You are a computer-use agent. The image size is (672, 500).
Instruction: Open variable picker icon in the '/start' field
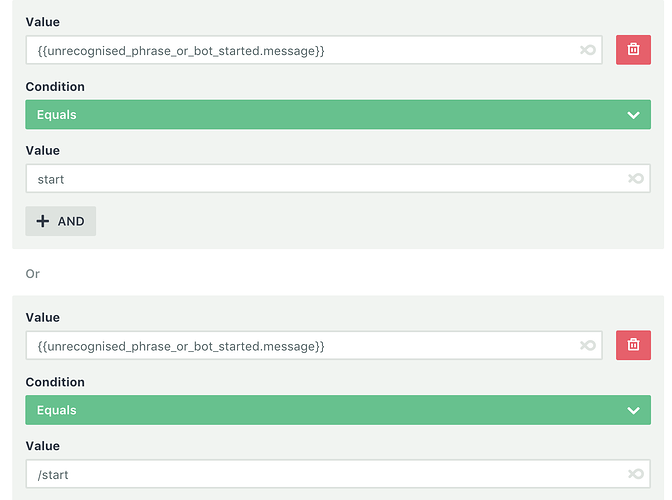tap(636, 474)
